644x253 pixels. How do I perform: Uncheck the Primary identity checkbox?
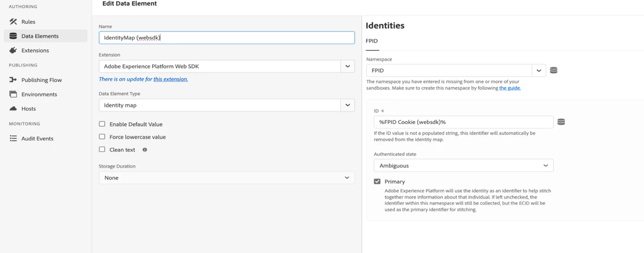377,182
